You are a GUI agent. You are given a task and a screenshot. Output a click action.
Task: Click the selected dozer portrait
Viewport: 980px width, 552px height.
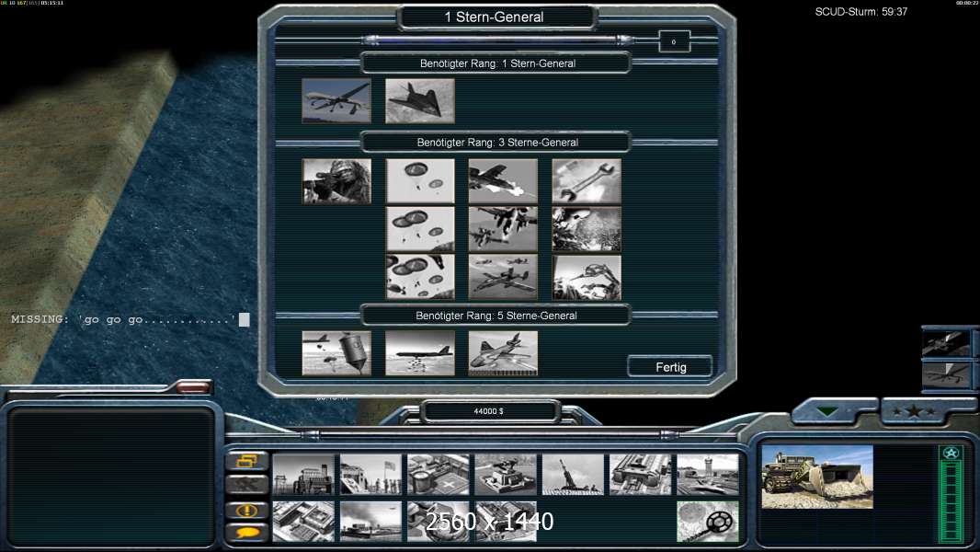tap(817, 477)
